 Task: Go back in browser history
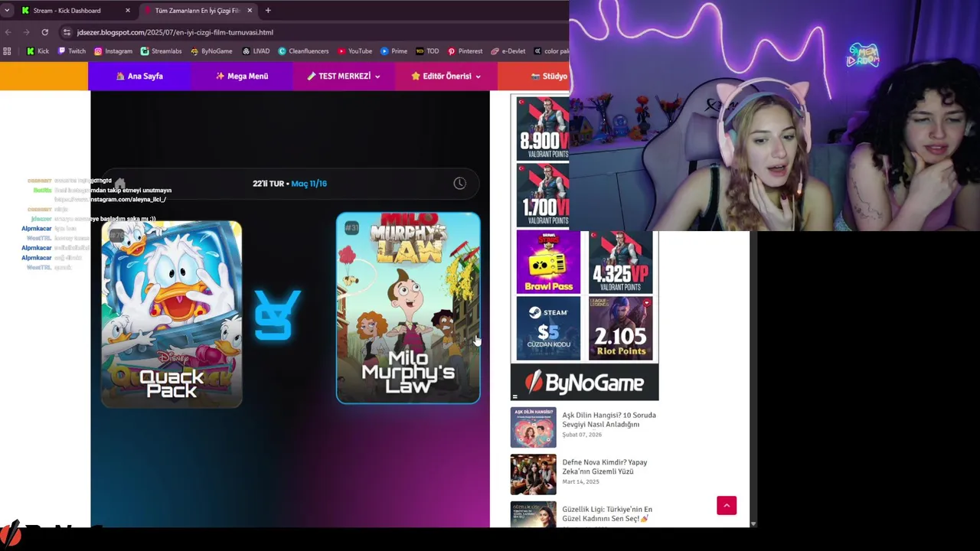(x=8, y=32)
